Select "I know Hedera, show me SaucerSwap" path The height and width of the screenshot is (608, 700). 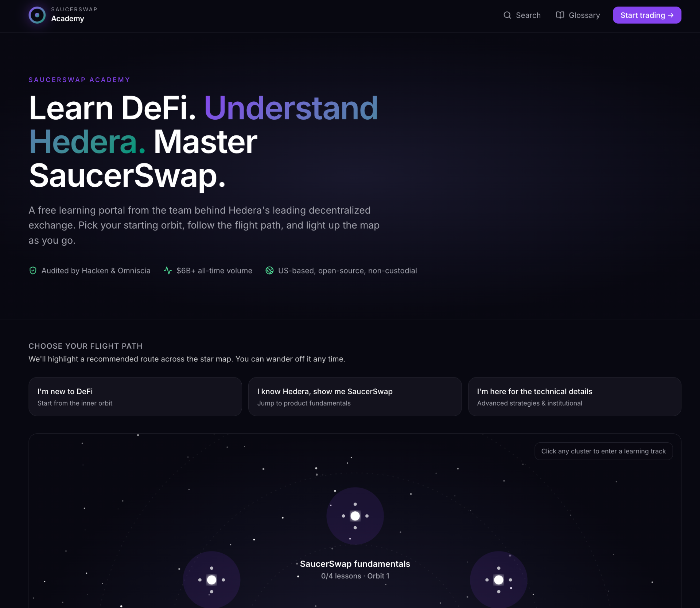click(x=355, y=396)
